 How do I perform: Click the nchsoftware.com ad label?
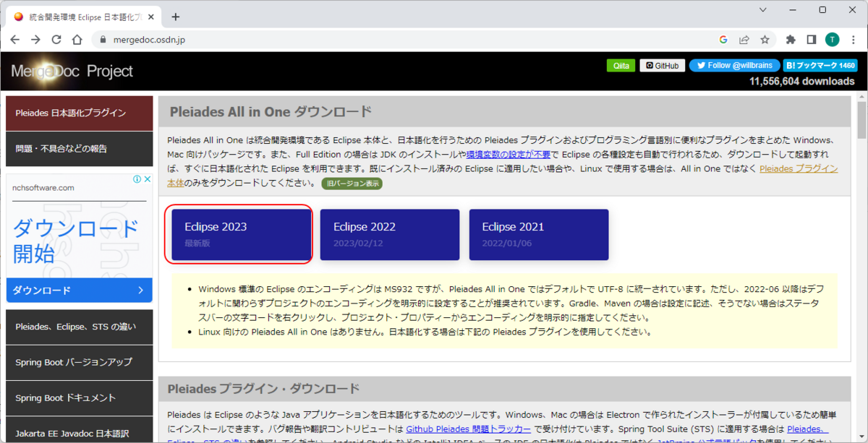point(43,188)
